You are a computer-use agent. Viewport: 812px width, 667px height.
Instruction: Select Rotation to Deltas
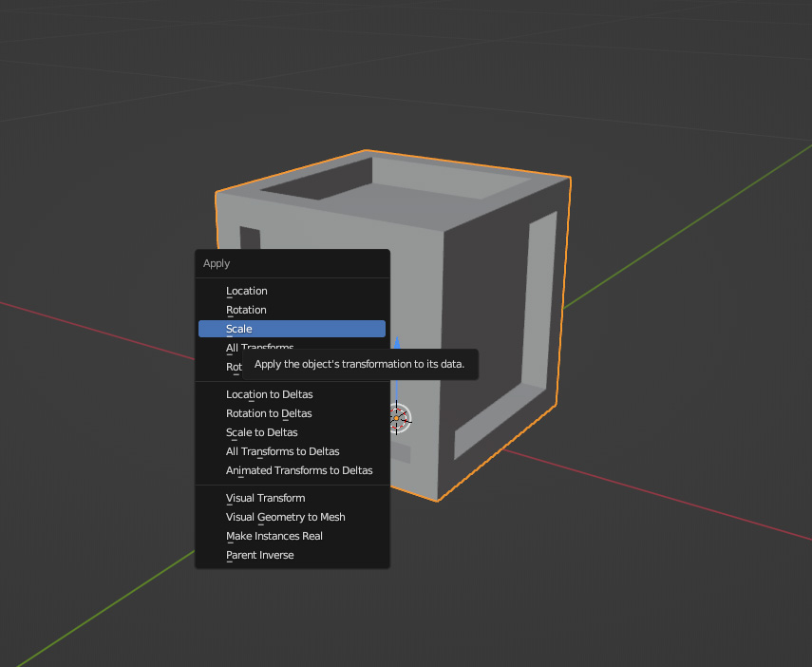(292, 413)
